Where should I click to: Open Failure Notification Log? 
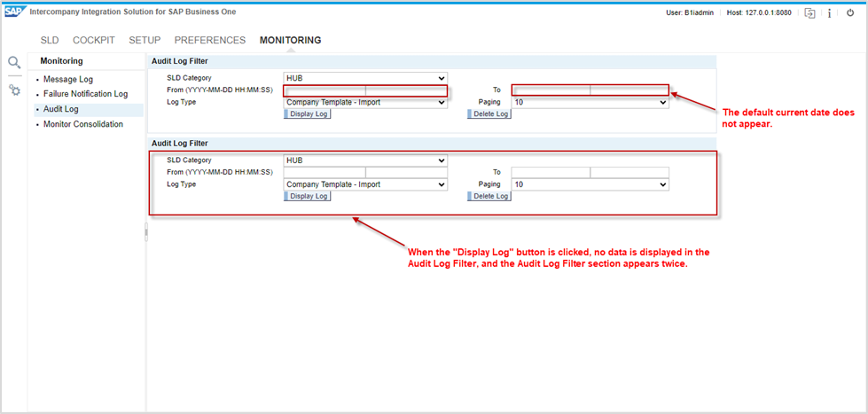click(x=85, y=94)
